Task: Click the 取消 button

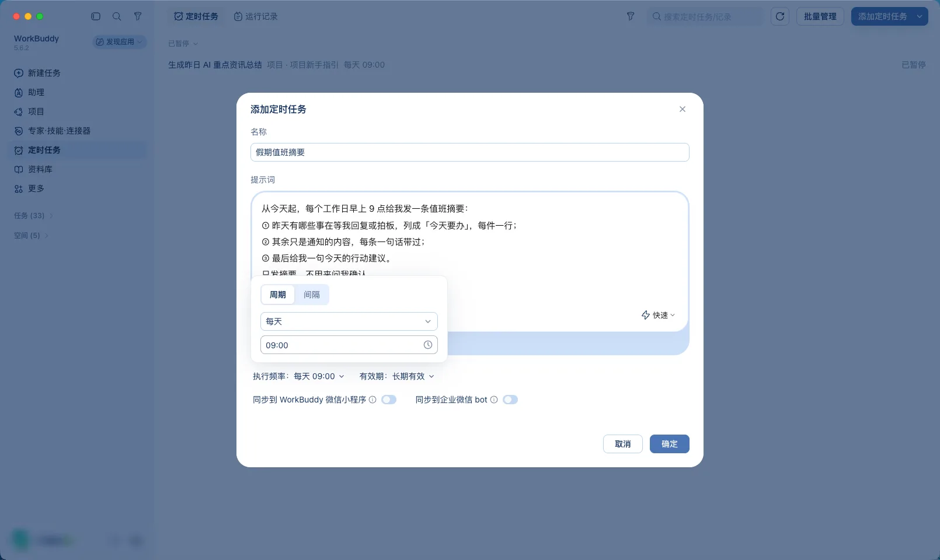Action: (x=623, y=444)
